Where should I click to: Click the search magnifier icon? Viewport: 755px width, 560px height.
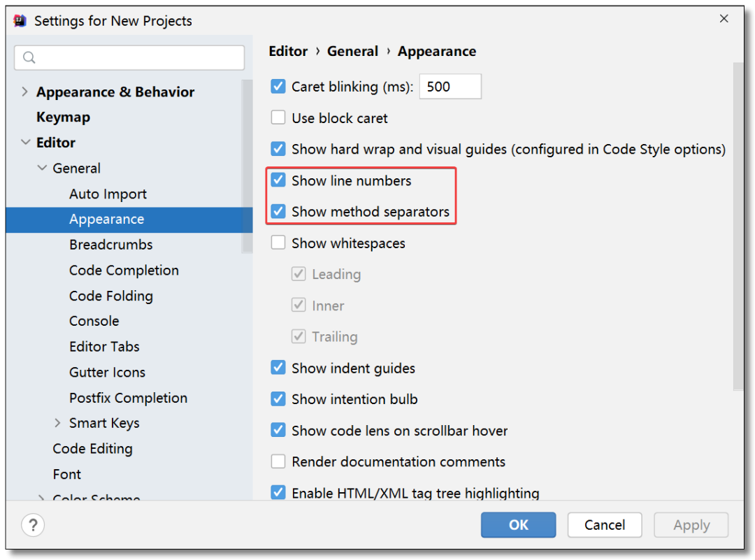29,58
